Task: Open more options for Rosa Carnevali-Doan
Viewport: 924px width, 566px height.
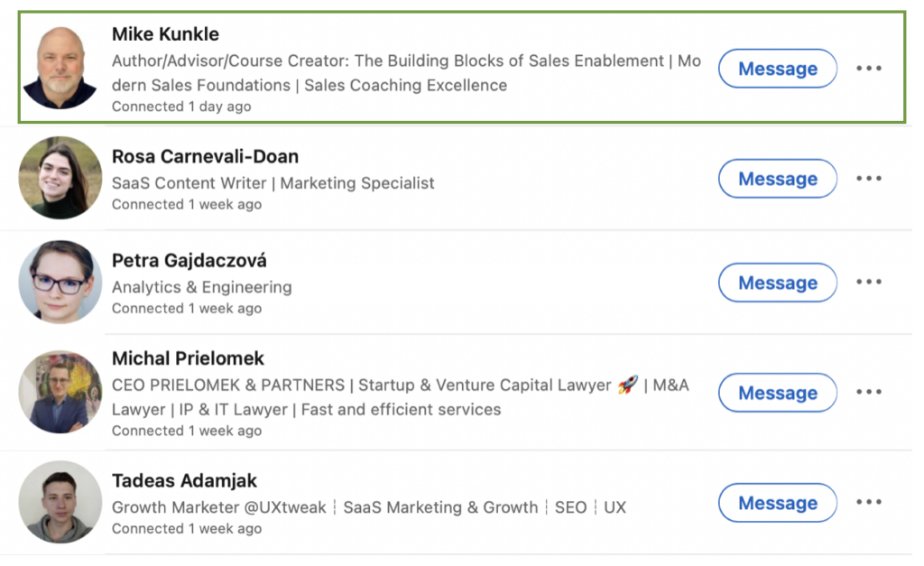Action: tap(868, 179)
